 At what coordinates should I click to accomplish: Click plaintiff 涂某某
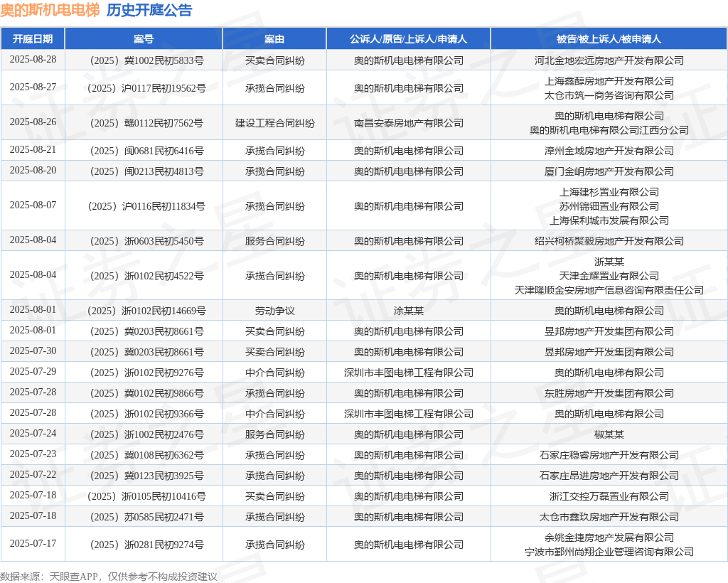tap(409, 311)
